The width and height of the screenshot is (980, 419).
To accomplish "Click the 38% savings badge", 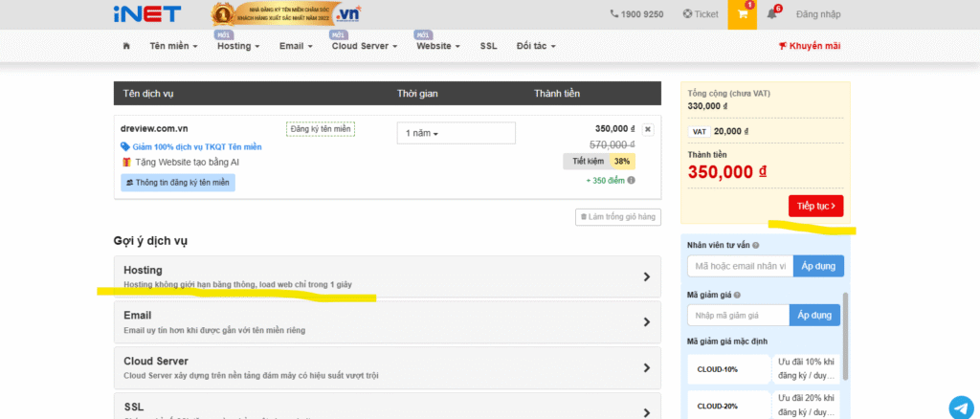I will tap(622, 161).
